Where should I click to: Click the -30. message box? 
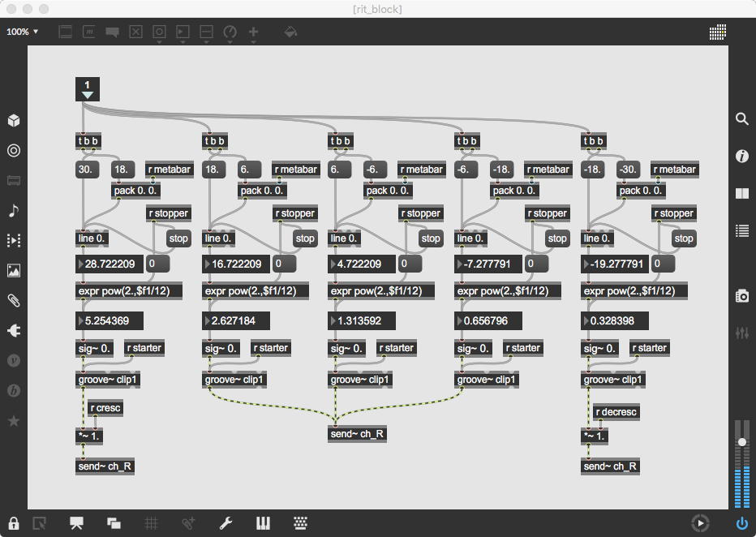pyautogui.click(x=628, y=170)
